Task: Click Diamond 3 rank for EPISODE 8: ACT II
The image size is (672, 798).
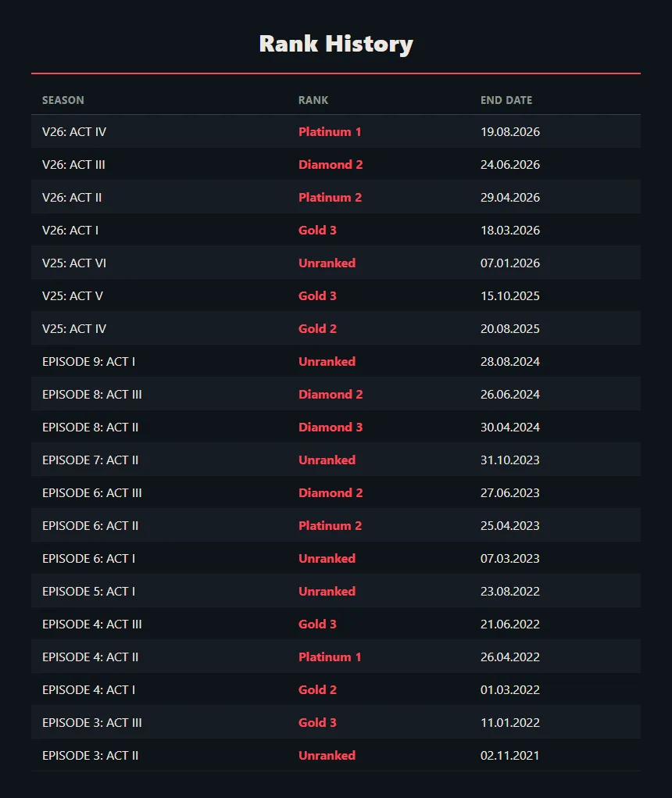Action: tap(331, 427)
